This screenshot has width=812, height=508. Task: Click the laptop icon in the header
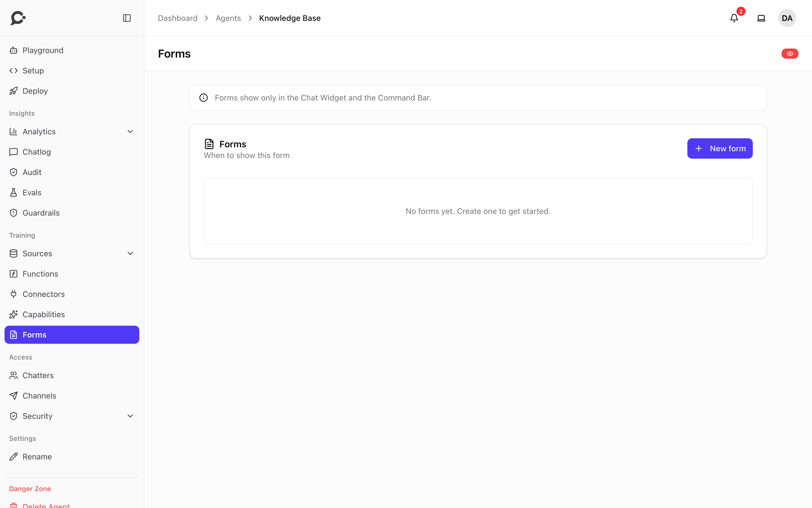pyautogui.click(x=761, y=18)
